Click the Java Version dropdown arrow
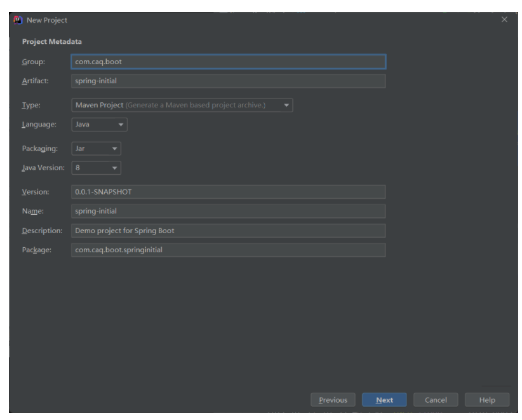Screen dimensions: 522x420 coord(114,168)
